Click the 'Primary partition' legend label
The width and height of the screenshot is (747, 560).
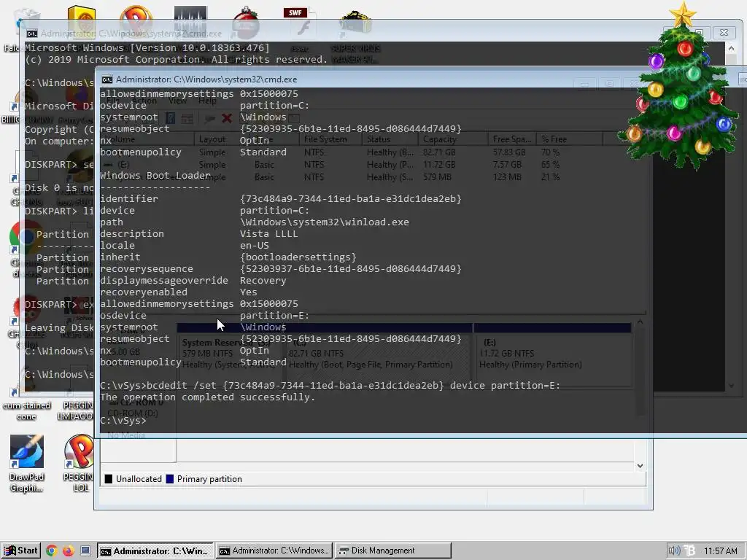[x=209, y=479]
